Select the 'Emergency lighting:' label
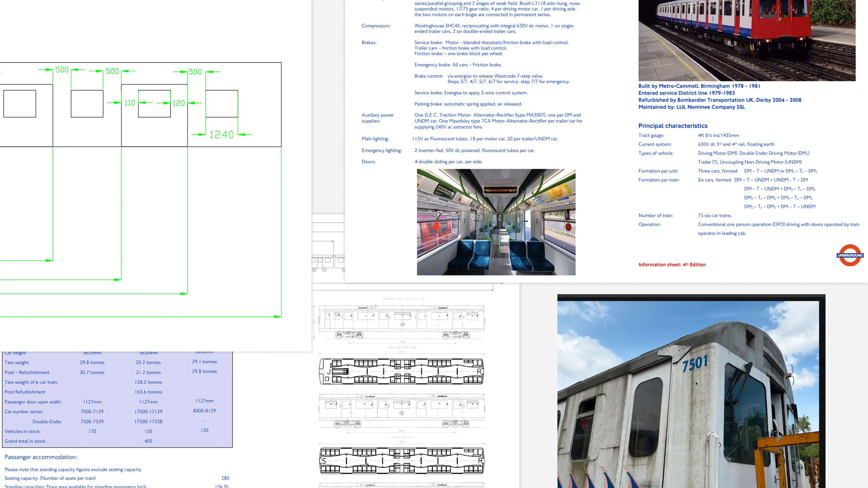Viewport: 868px width, 488px height. point(382,150)
